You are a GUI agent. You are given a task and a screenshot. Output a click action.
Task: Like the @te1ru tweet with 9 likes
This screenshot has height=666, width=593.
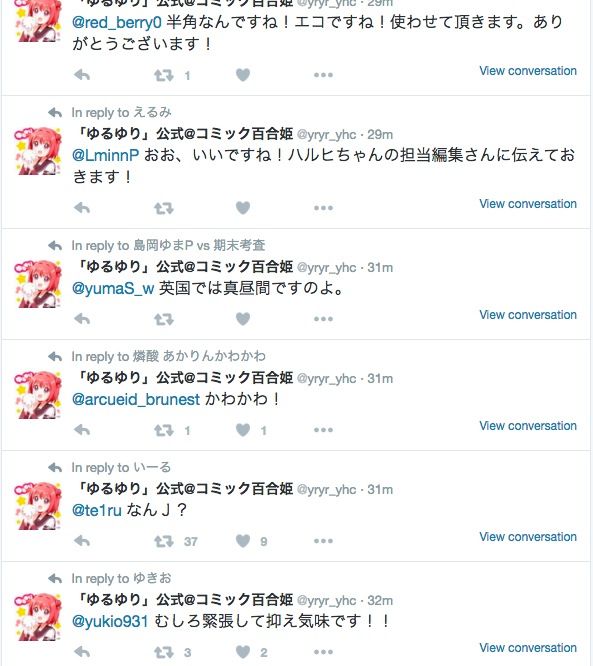pos(243,541)
